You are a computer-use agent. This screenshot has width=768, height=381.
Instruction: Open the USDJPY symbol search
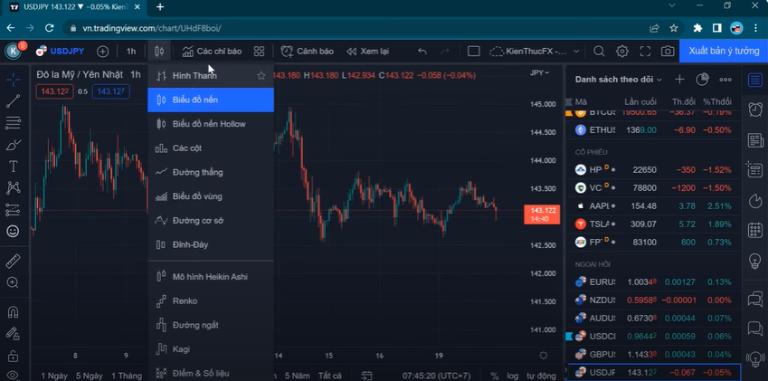[60, 51]
